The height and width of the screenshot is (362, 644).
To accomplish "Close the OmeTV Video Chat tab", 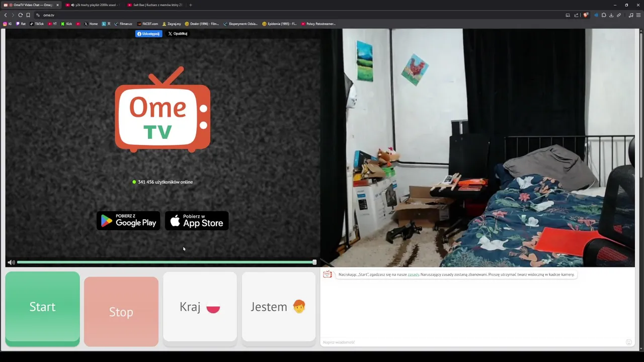I will coord(57,5).
